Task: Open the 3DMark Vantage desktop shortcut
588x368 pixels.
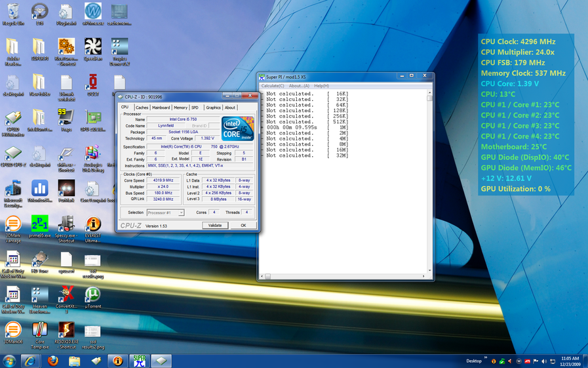Action: [x=12, y=229]
